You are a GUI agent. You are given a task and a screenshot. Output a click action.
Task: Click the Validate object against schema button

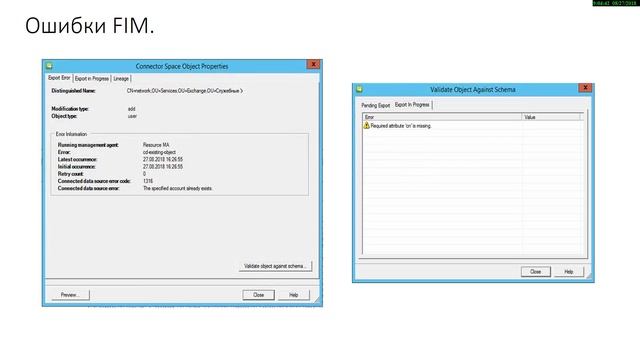[275, 266]
